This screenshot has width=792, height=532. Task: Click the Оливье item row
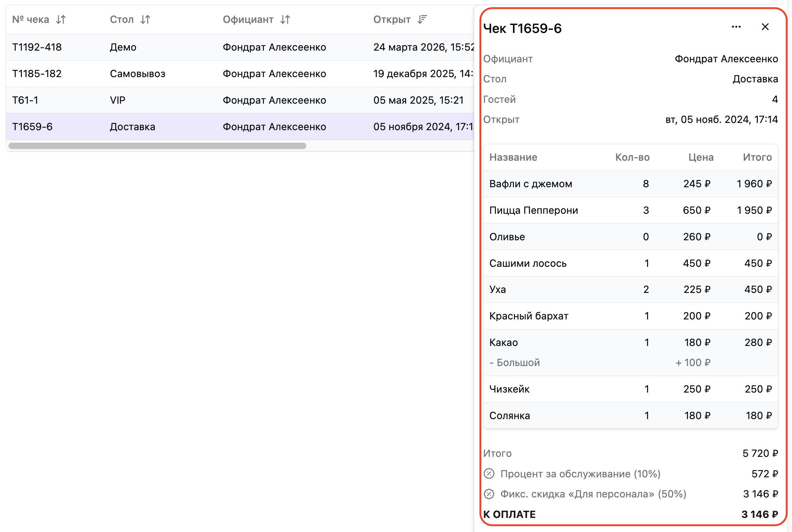pyautogui.click(x=630, y=237)
